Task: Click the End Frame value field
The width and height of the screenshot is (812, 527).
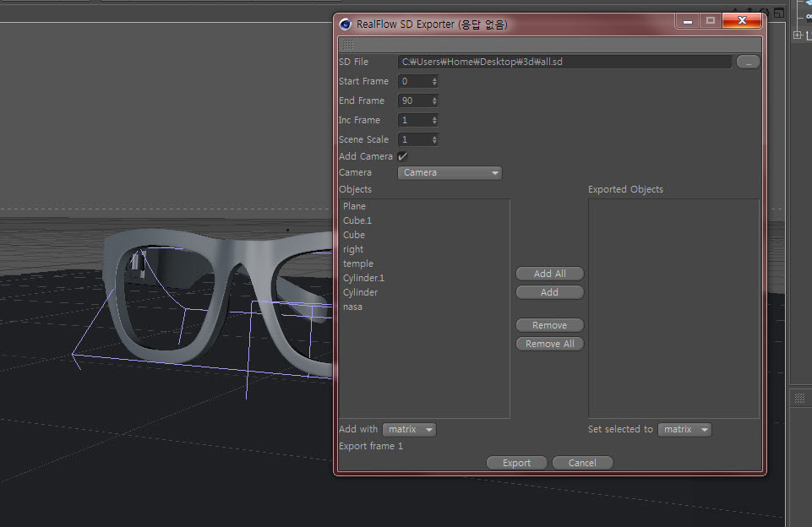Action: (x=414, y=101)
